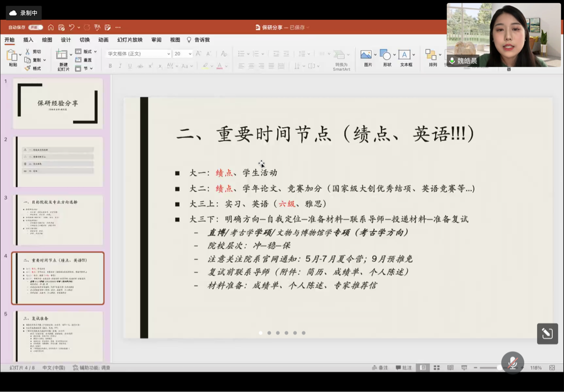Click the Undo arrow icon
Screen dimensions: 564x392
(72, 27)
